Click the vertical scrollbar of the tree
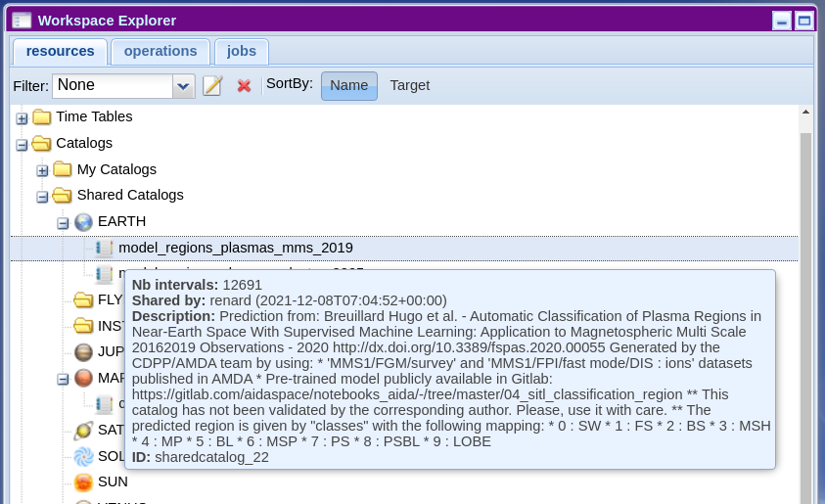The height and width of the screenshot is (504, 825). tap(805, 294)
